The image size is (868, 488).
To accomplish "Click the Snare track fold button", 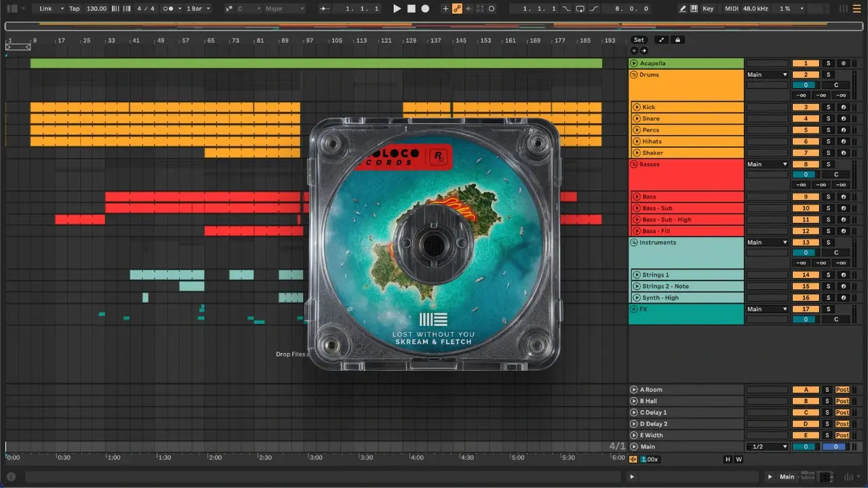I will click(x=637, y=119).
